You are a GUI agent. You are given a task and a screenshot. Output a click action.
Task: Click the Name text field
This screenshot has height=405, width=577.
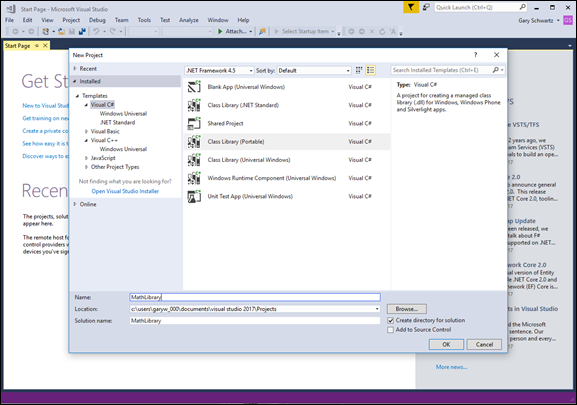coord(255,297)
